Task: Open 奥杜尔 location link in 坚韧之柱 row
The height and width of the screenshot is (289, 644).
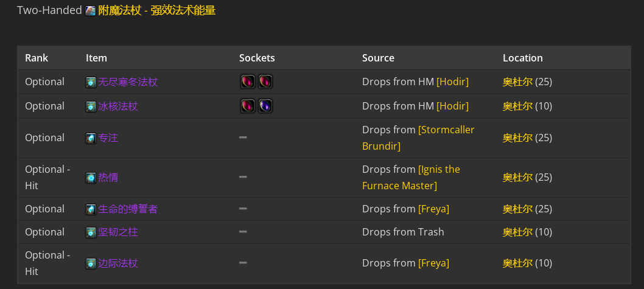Action: point(517,232)
